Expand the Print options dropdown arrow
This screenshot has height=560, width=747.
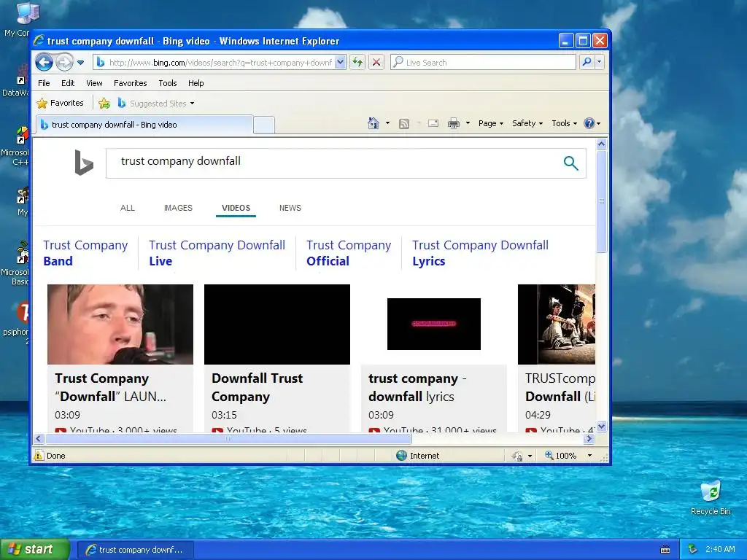point(468,123)
